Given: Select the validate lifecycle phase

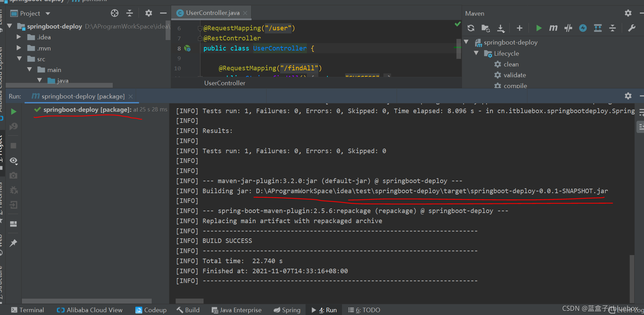Looking at the screenshot, I should pyautogui.click(x=515, y=75).
